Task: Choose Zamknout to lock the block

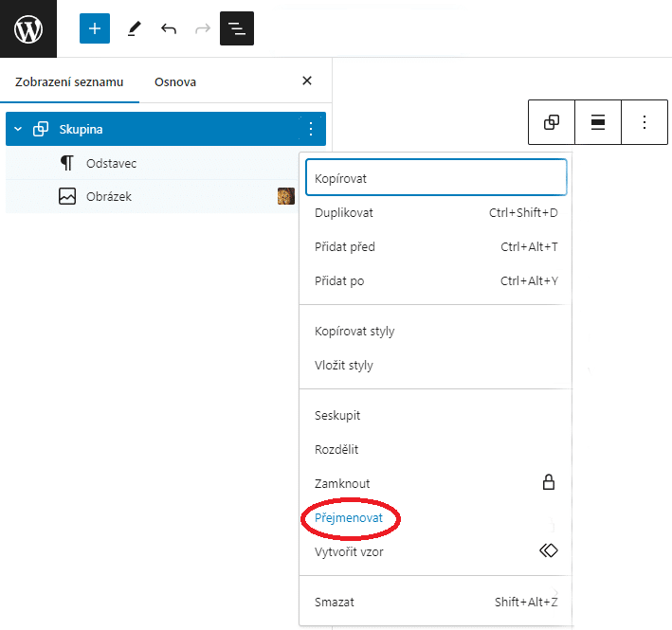Action: (x=436, y=483)
